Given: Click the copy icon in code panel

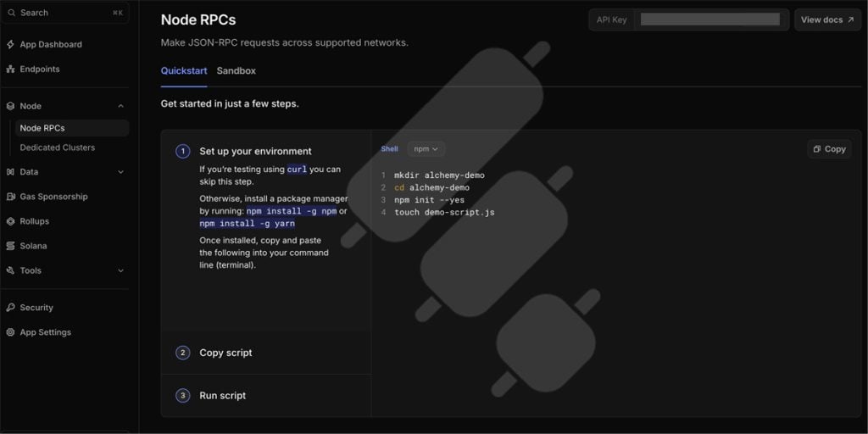Looking at the screenshot, I should (x=817, y=149).
